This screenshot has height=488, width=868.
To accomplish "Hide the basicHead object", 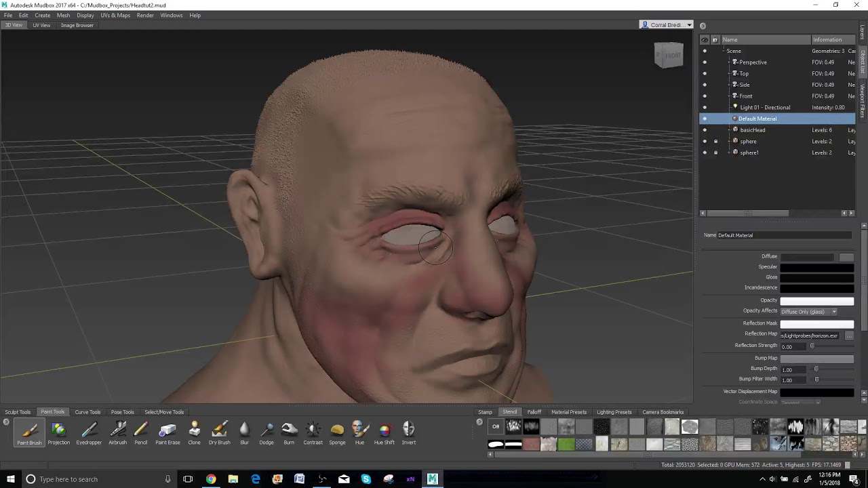I will 705,130.
